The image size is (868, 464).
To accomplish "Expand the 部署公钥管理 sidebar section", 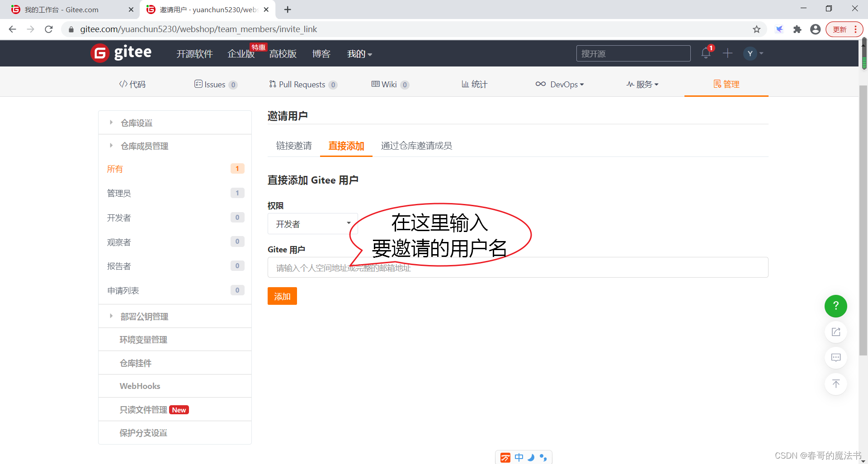I will (175, 316).
